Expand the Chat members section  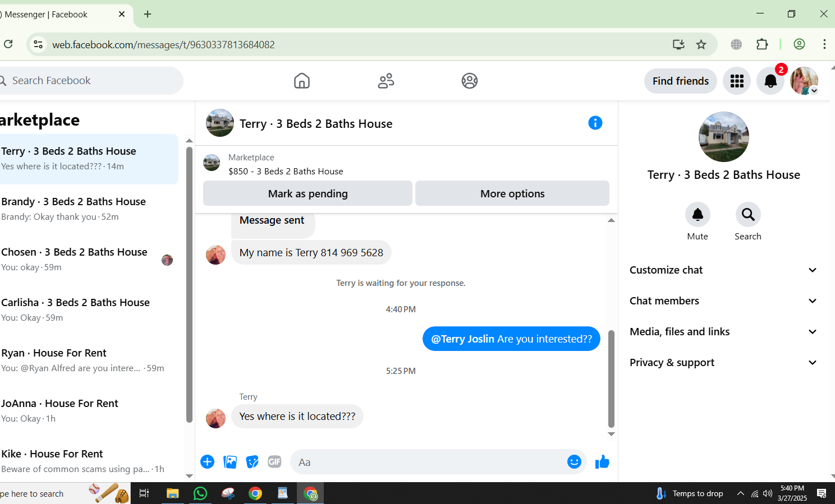click(x=723, y=301)
